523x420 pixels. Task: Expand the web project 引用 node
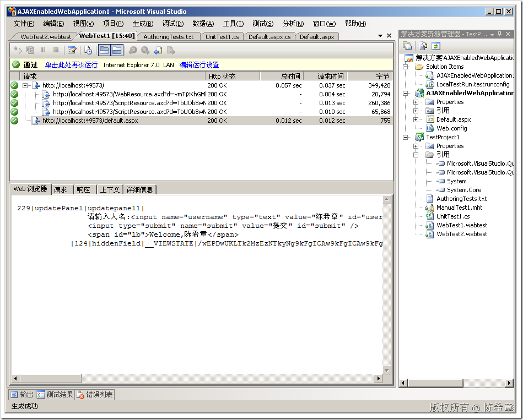click(416, 111)
